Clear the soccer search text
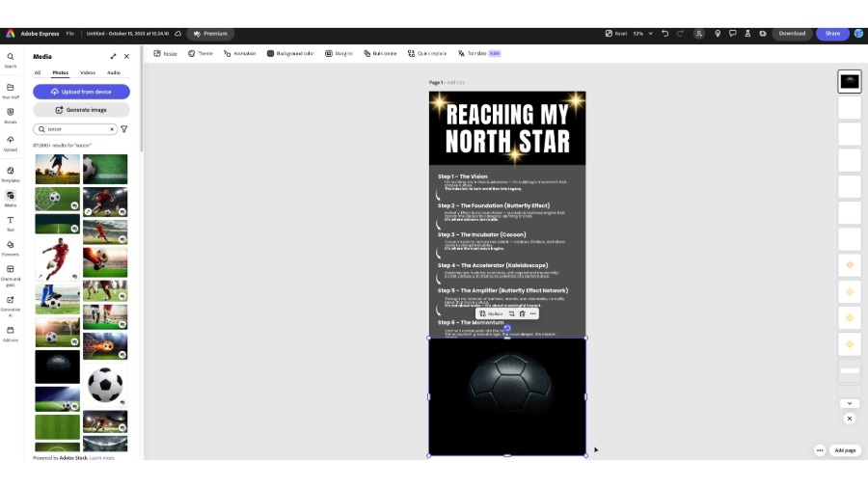The width and height of the screenshot is (868, 488). [112, 129]
